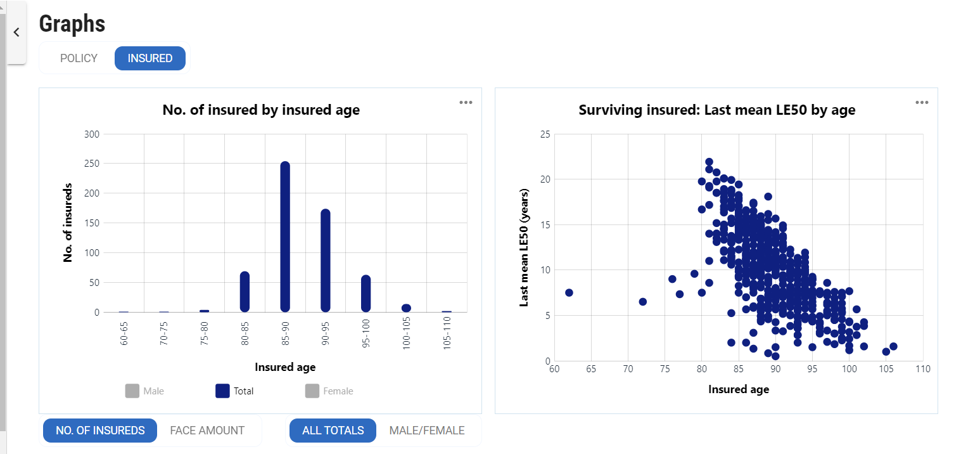980x454 pixels.
Task: Click the 95-100 age bar
Action: click(366, 294)
